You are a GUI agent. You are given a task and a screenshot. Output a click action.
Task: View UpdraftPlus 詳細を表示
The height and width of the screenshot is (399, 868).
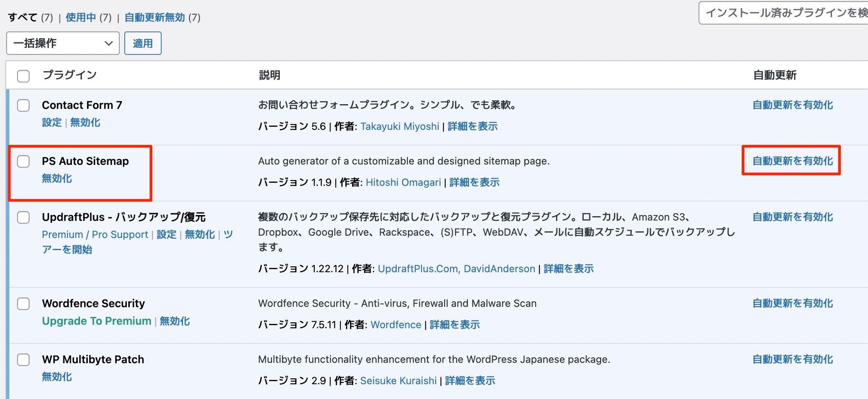[568, 269]
